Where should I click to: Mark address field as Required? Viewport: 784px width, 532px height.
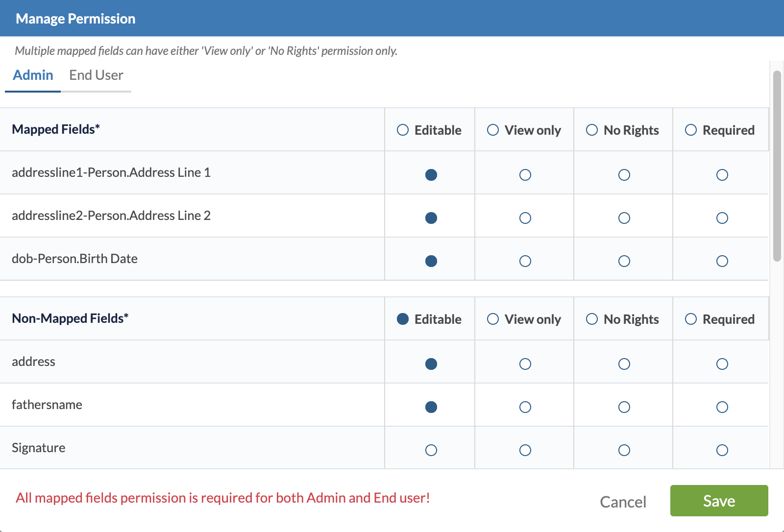click(722, 364)
